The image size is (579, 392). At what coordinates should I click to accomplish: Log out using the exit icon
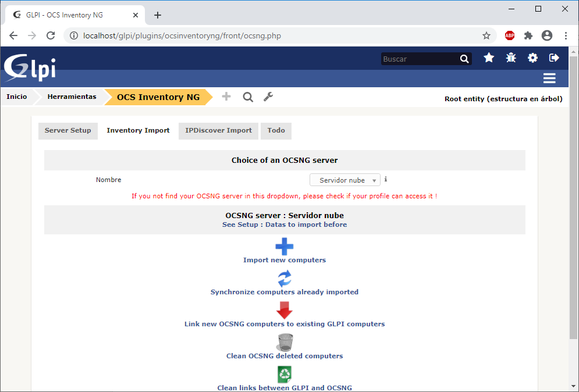click(x=554, y=58)
